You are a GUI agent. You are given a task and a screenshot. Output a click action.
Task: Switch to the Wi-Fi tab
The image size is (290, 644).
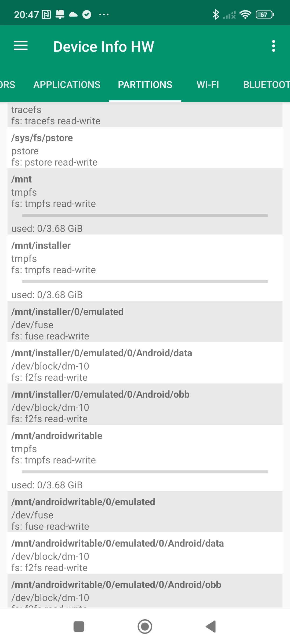click(208, 85)
